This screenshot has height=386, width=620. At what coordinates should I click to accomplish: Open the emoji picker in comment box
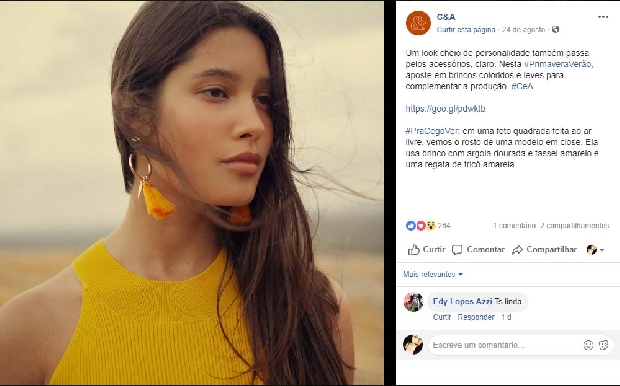(588, 345)
